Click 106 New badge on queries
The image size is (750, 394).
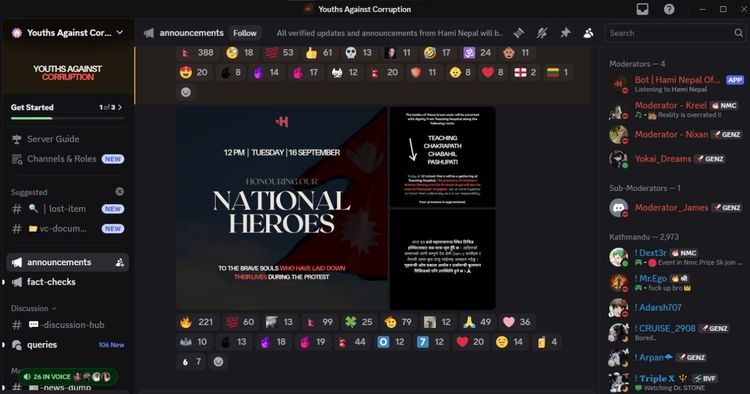click(x=111, y=345)
